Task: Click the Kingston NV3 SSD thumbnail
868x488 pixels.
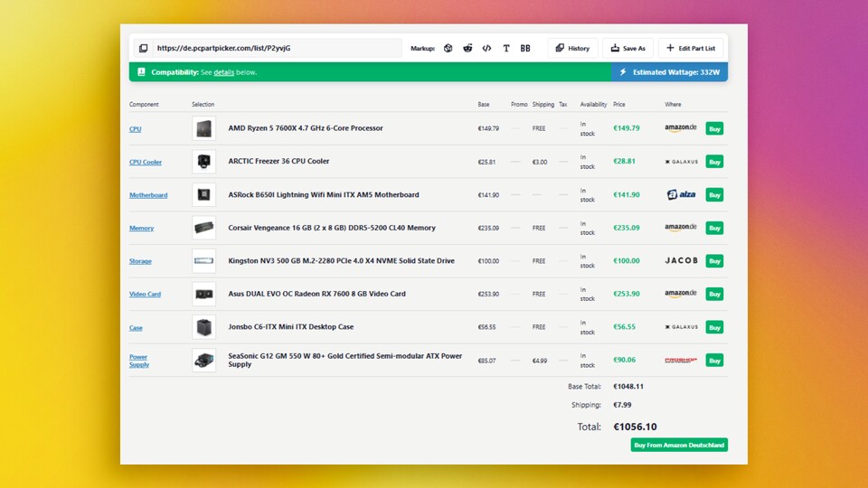Action: [x=203, y=260]
